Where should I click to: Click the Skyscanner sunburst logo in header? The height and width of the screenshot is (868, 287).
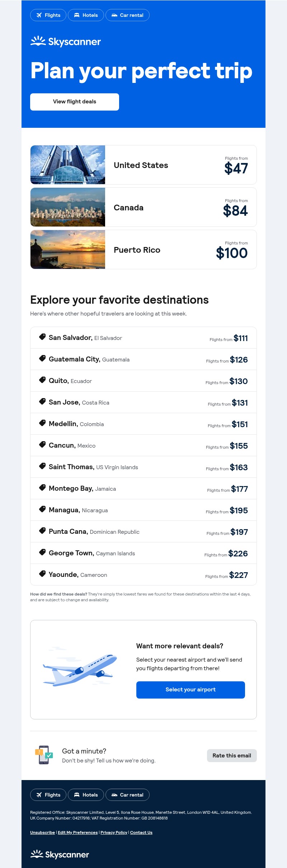38,41
